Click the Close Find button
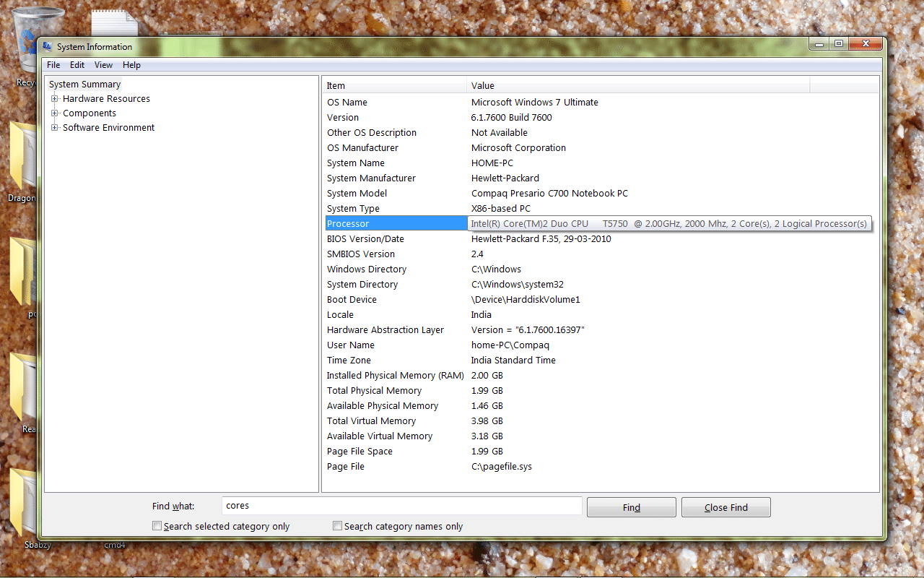Image resolution: width=924 pixels, height=578 pixels. click(x=725, y=507)
